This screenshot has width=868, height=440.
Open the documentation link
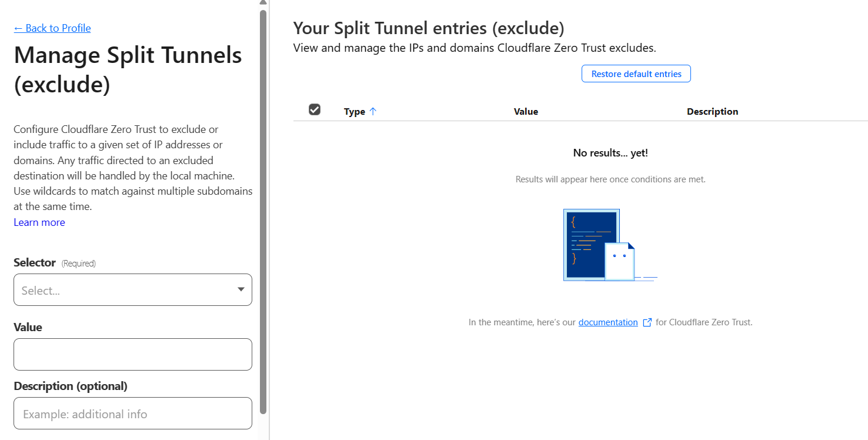coord(608,322)
